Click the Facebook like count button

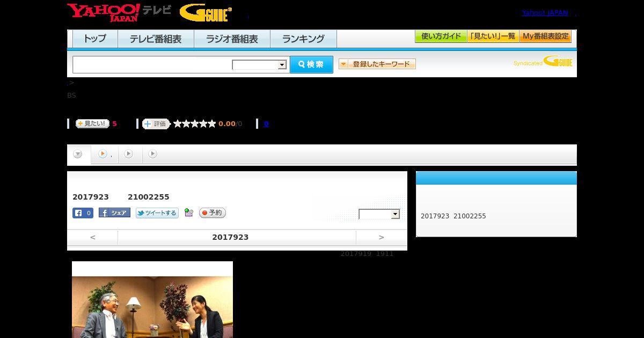point(83,213)
